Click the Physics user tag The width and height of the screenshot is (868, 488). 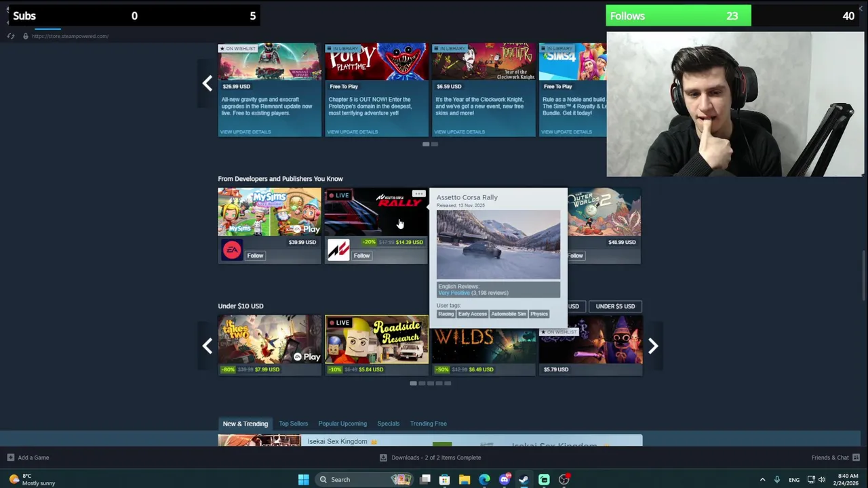539,314
